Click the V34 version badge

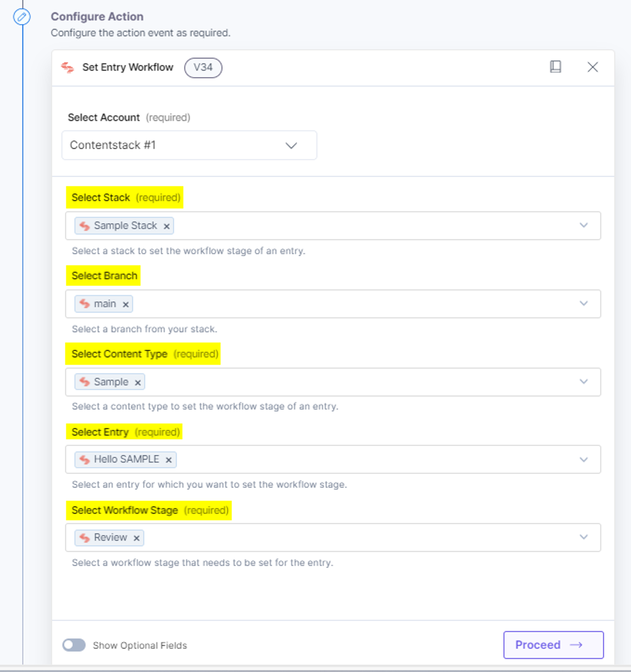[x=203, y=68]
